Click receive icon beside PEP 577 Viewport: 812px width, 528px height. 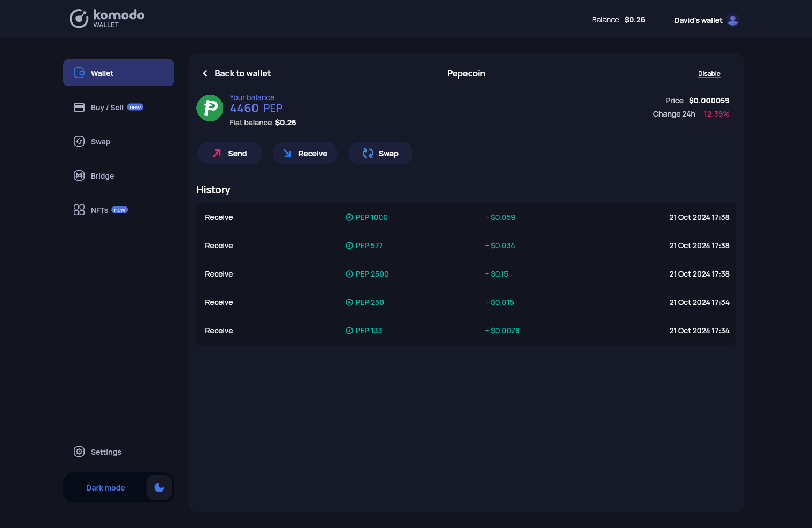point(349,246)
